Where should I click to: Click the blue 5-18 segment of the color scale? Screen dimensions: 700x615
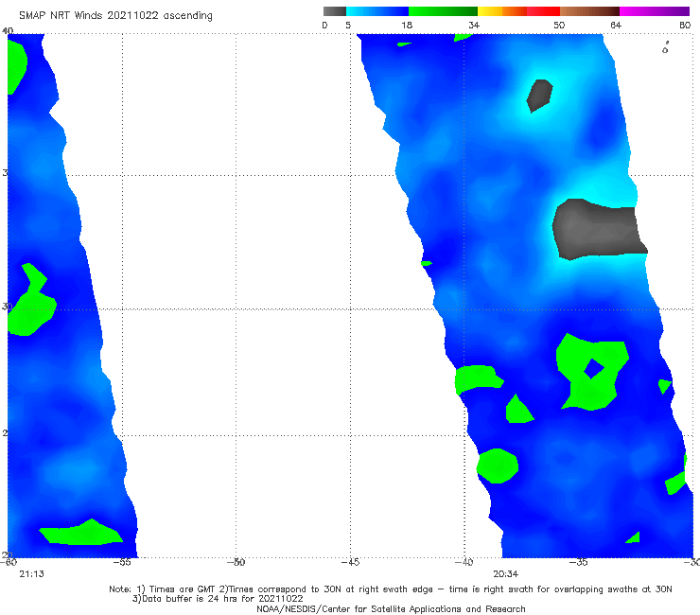pos(377,11)
